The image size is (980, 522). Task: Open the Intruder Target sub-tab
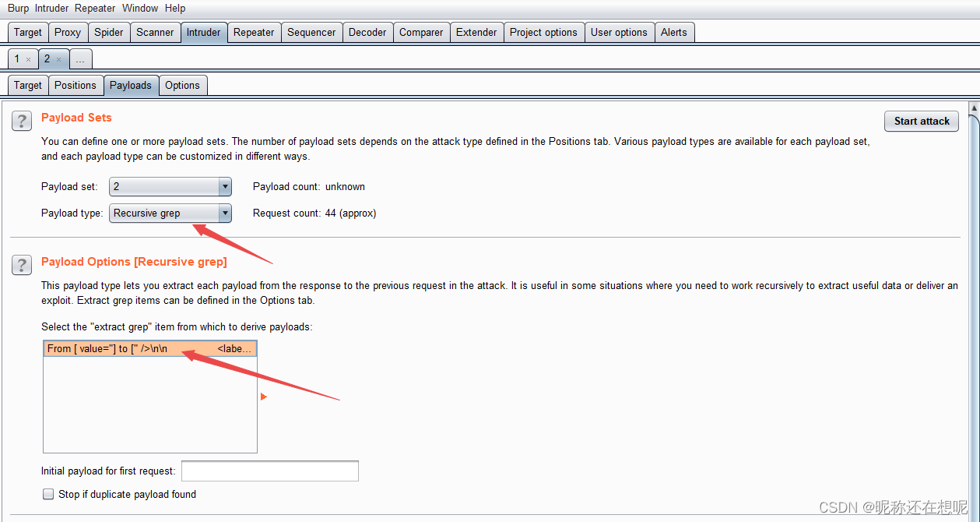pyautogui.click(x=28, y=85)
